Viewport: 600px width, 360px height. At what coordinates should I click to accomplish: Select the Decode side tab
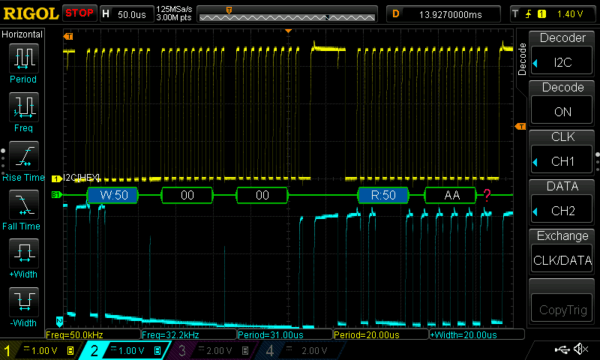[x=522, y=59]
